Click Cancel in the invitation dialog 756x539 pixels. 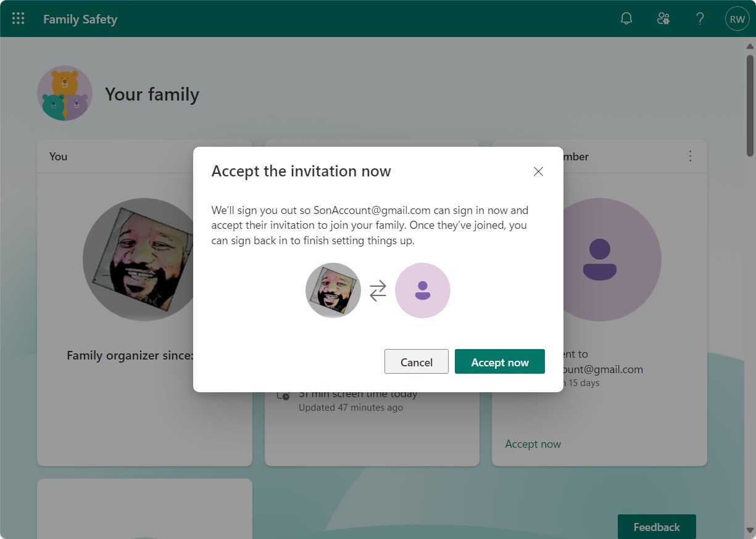[x=416, y=362]
